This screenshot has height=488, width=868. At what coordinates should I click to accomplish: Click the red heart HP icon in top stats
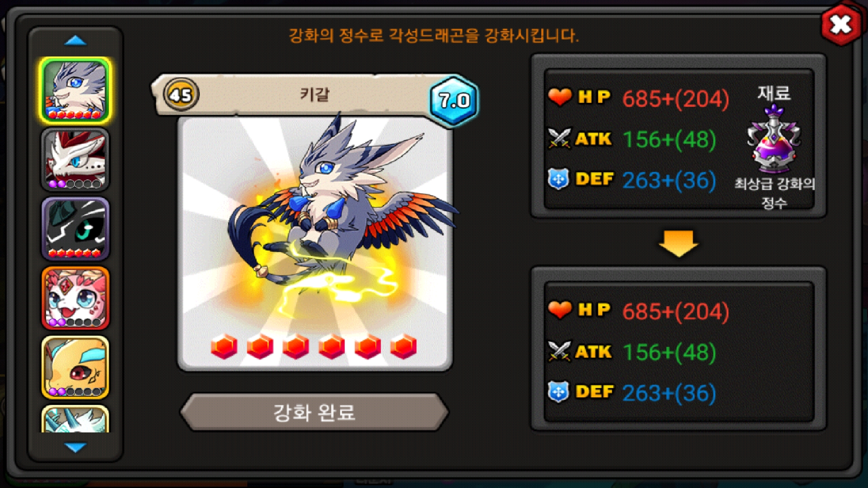[560, 97]
